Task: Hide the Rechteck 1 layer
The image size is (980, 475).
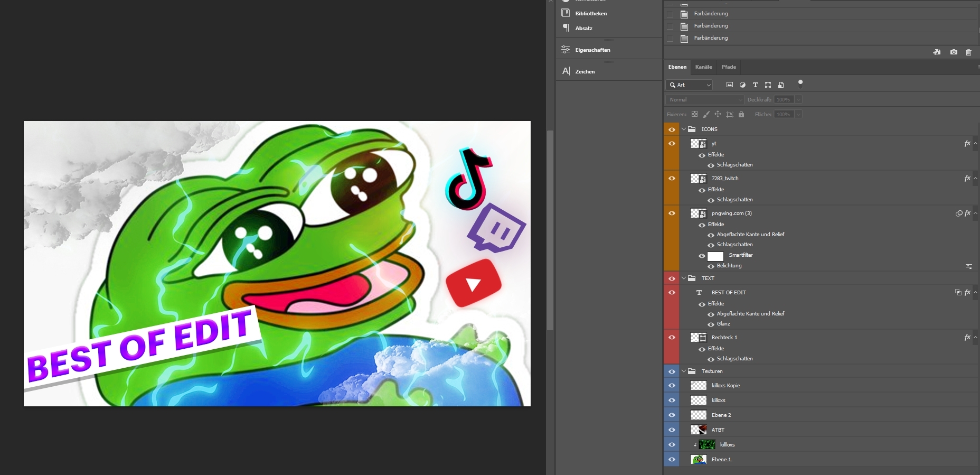Action: point(672,338)
